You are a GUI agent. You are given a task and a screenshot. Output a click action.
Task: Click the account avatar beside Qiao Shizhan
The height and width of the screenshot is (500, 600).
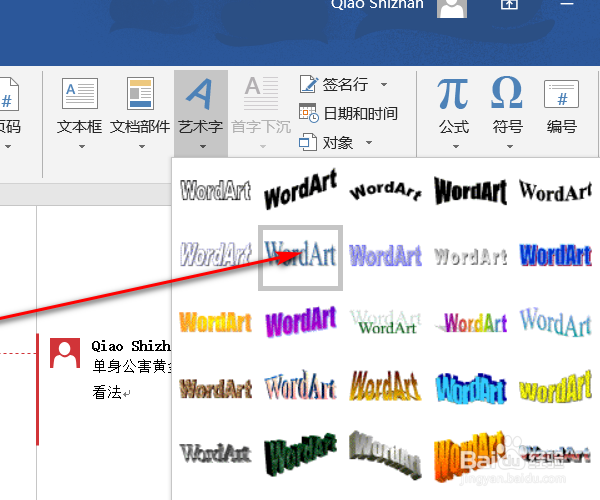click(x=452, y=8)
